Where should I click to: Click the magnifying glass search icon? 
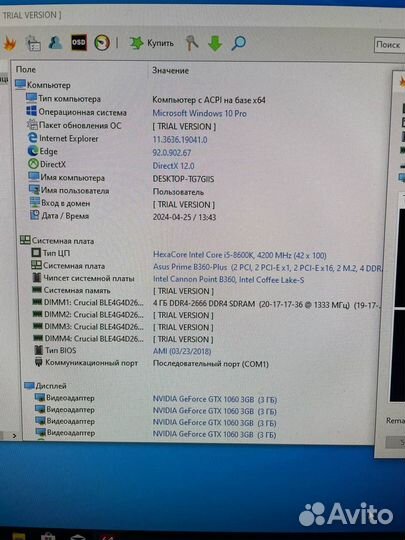click(x=238, y=43)
